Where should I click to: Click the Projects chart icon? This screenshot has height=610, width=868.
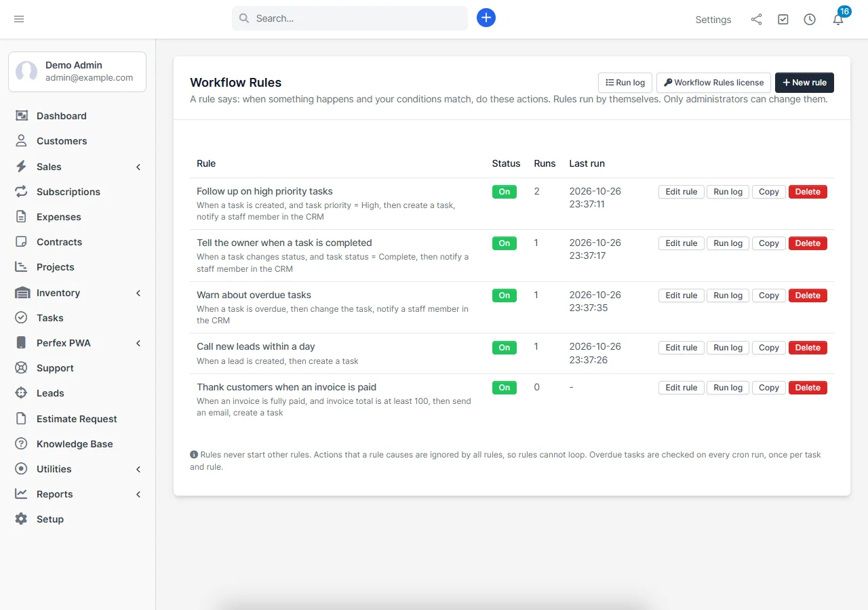22,267
